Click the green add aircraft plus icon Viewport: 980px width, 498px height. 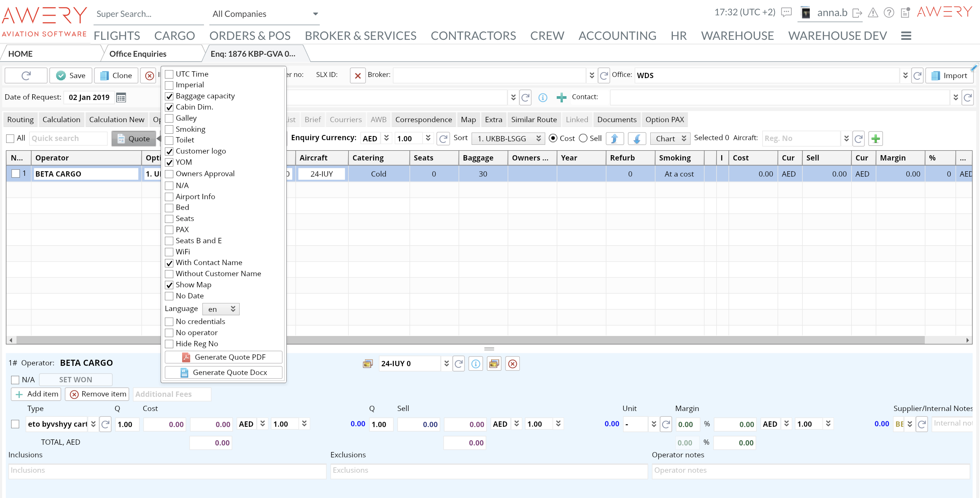(x=875, y=139)
